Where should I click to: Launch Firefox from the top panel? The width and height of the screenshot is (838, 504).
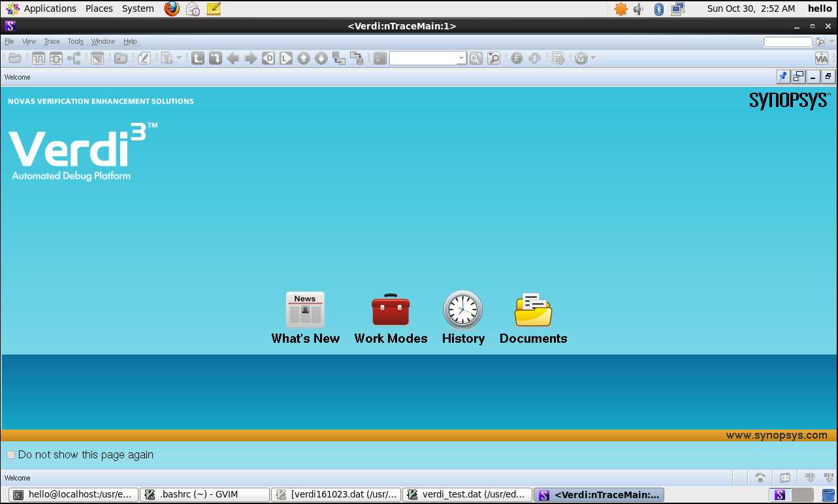pos(172,8)
